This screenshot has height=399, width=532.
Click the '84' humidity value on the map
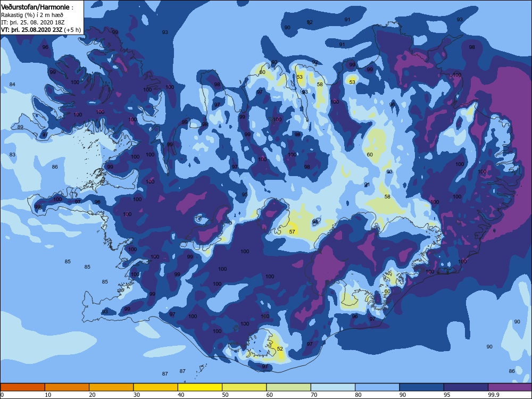12,84
